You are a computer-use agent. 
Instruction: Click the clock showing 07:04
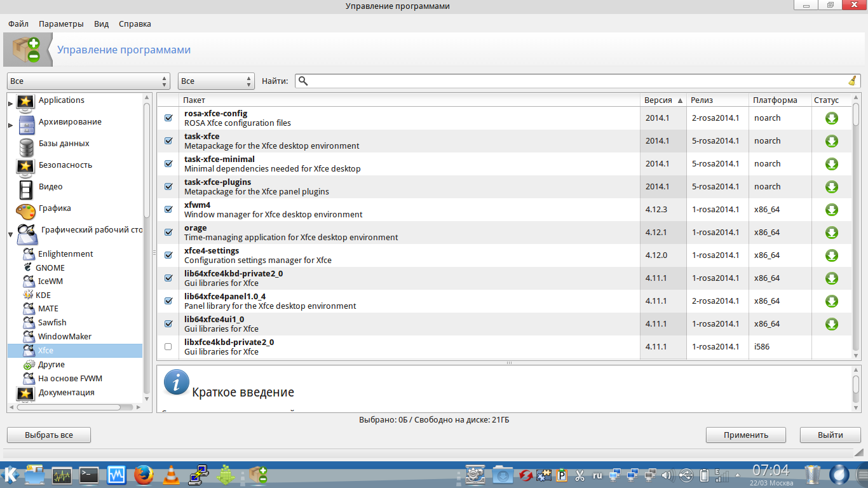coord(771,471)
